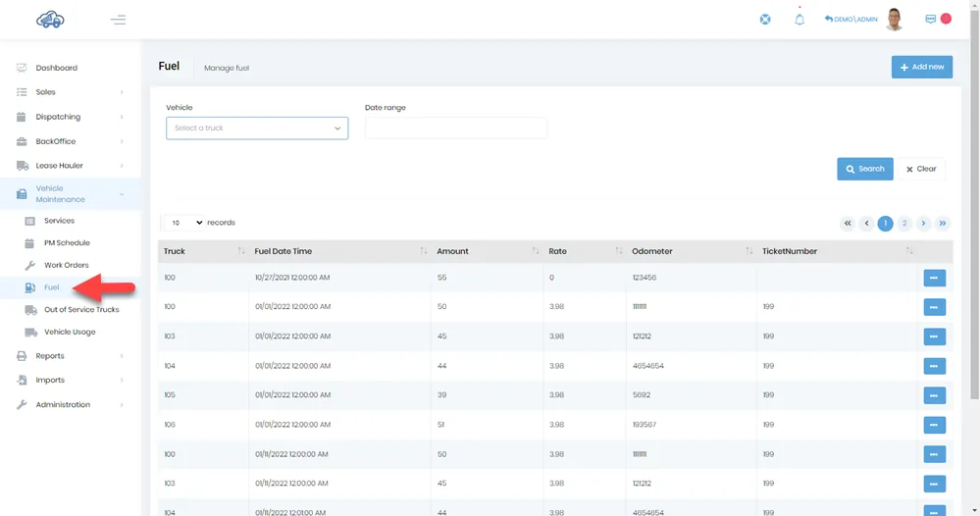This screenshot has width=980, height=516.
Task: Expand the BackOffice menu
Action: point(70,141)
